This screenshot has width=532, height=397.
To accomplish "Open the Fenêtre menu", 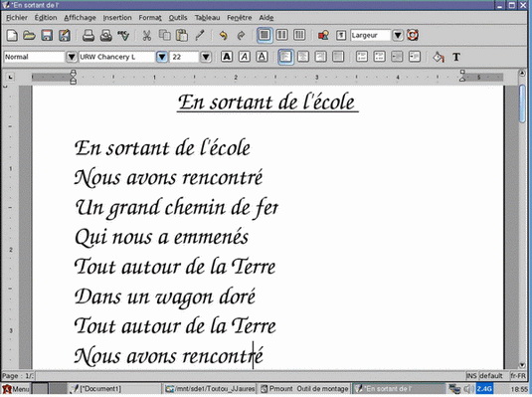I will [x=240, y=18].
